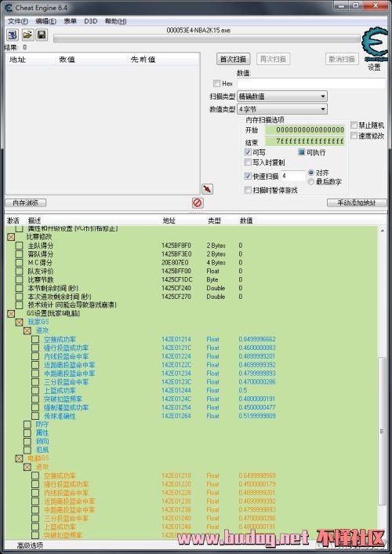This screenshot has height=554, width=392.
Task: Click the 首次扫描 button
Action: [233, 59]
